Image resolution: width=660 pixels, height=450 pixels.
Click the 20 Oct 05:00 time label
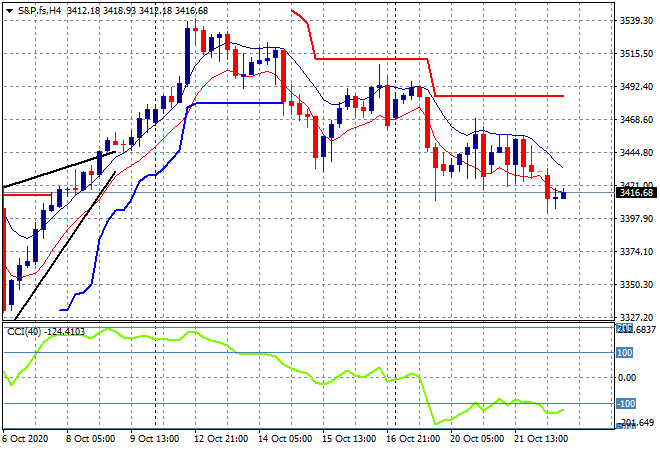(x=477, y=439)
